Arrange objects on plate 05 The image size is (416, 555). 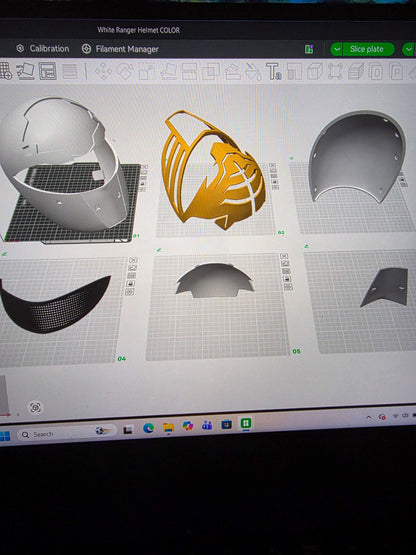pyautogui.click(x=286, y=271)
